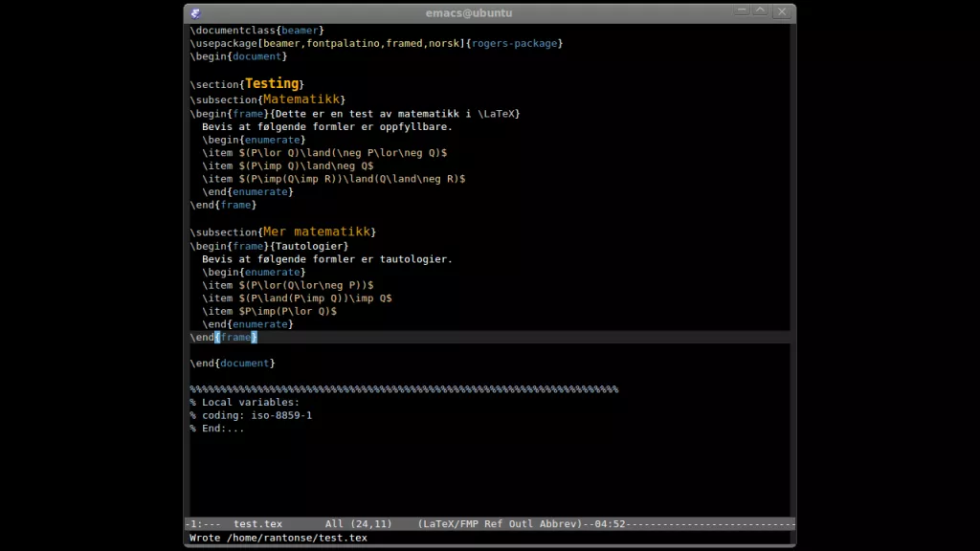Minimize the emacs@ubuntu window

pyautogui.click(x=742, y=11)
